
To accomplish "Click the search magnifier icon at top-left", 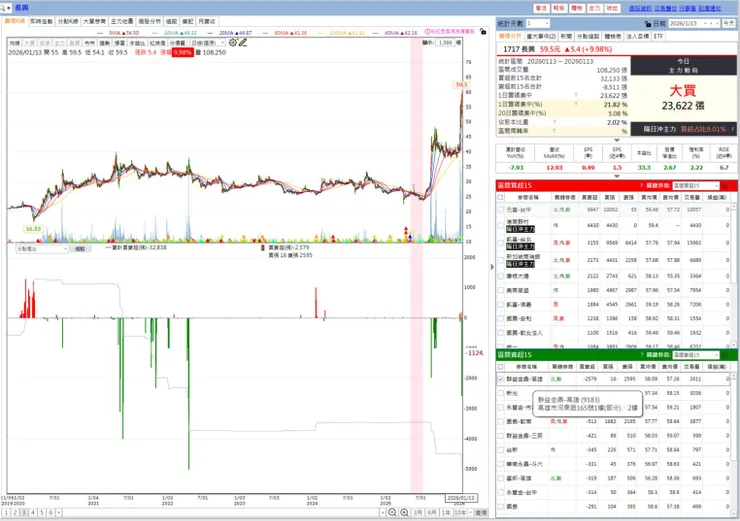I will point(3,8).
